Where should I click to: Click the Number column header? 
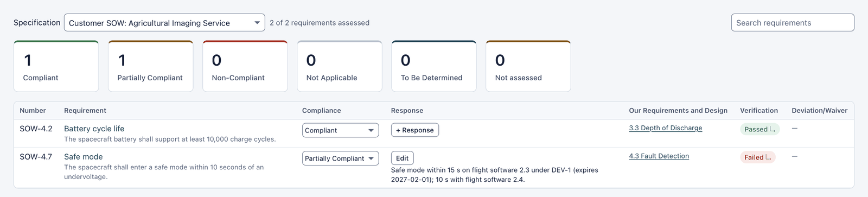pos(33,111)
